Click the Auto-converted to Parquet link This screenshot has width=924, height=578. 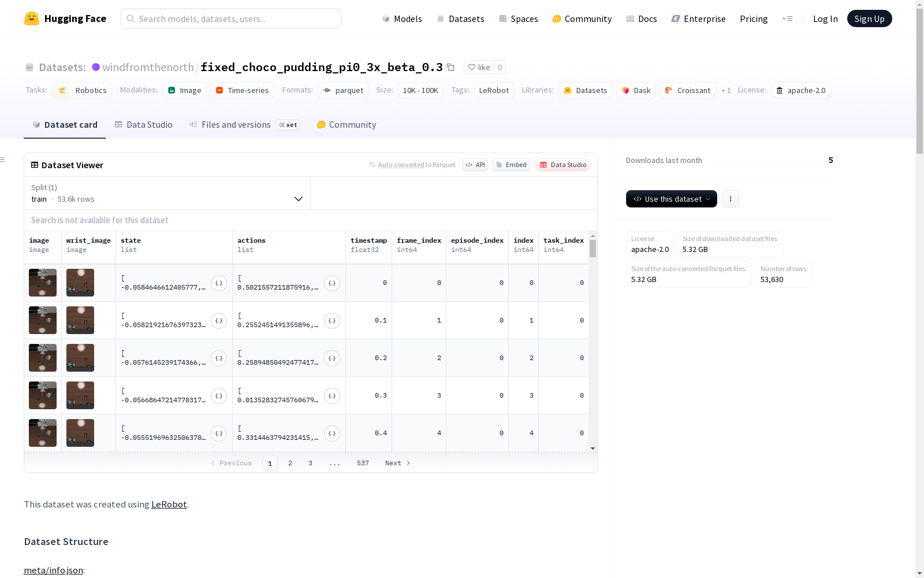tap(413, 165)
